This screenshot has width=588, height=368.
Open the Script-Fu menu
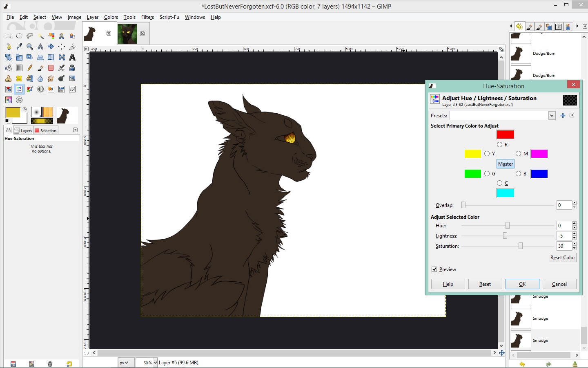pos(169,17)
